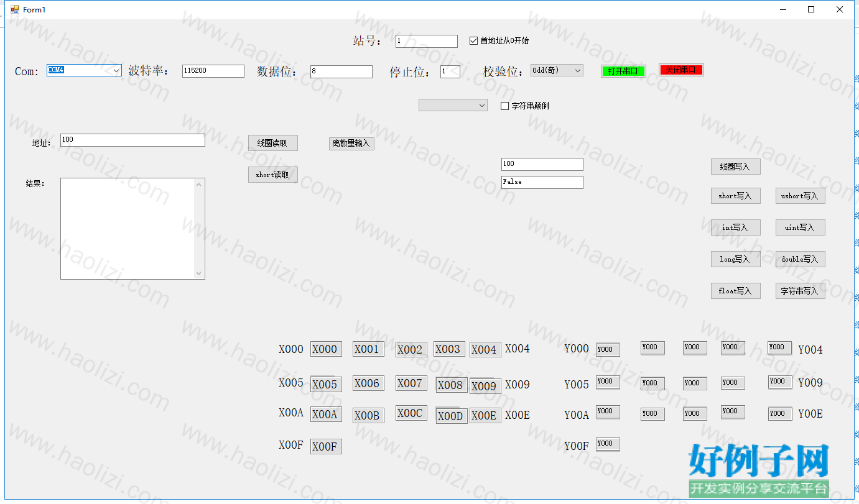Toggle the 首地址从0开始 checkbox
Viewport: 859px width, 504px height.
coord(499,40)
